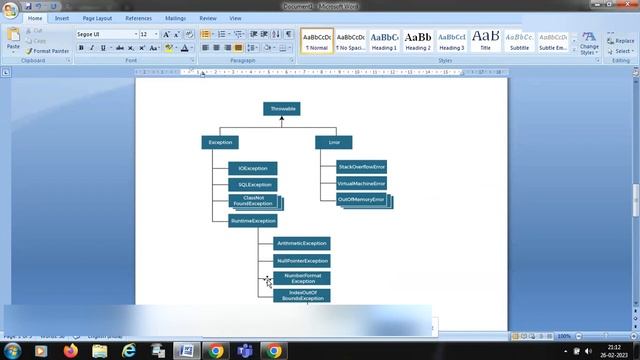Click the volume speaker tray icon

(588, 351)
